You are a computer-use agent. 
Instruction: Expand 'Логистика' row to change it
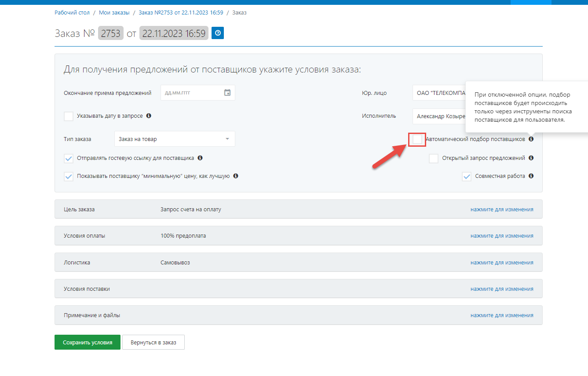coord(502,263)
